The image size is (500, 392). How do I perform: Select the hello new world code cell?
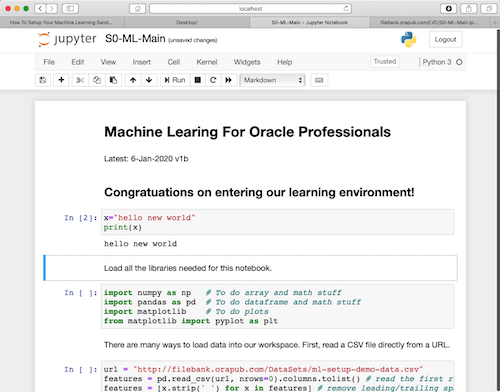(277, 222)
